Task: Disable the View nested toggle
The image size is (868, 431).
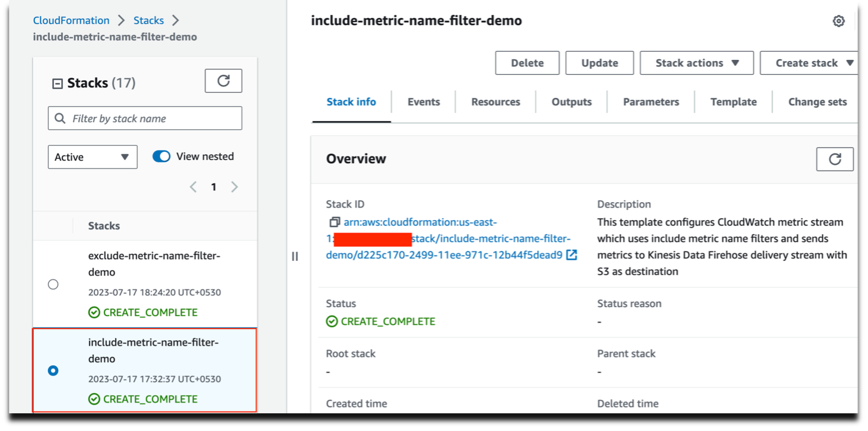Action: pos(161,155)
